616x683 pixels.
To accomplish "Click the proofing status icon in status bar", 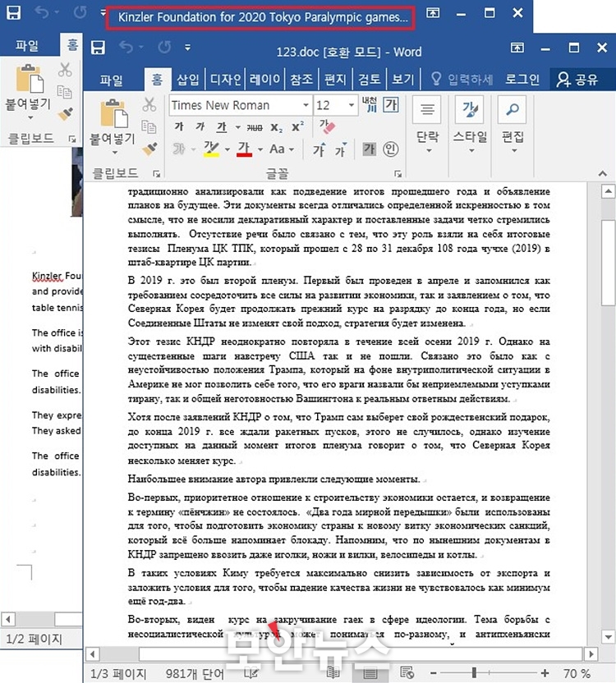I will pos(251,673).
